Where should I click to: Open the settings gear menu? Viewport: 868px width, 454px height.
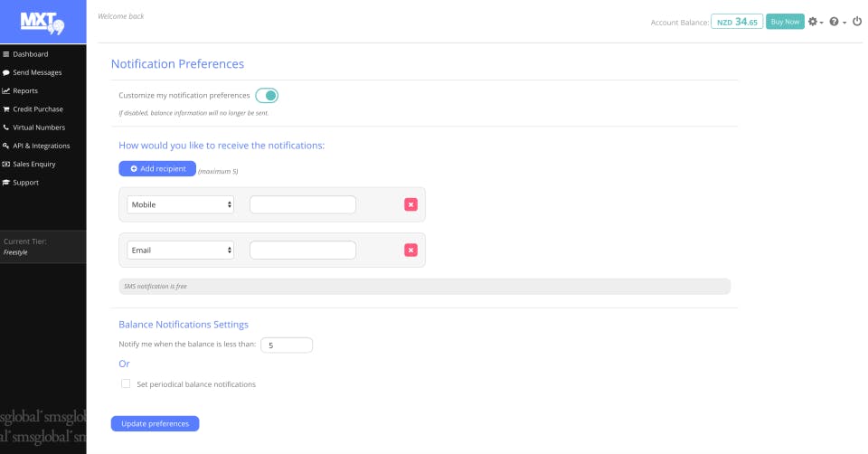click(x=814, y=22)
